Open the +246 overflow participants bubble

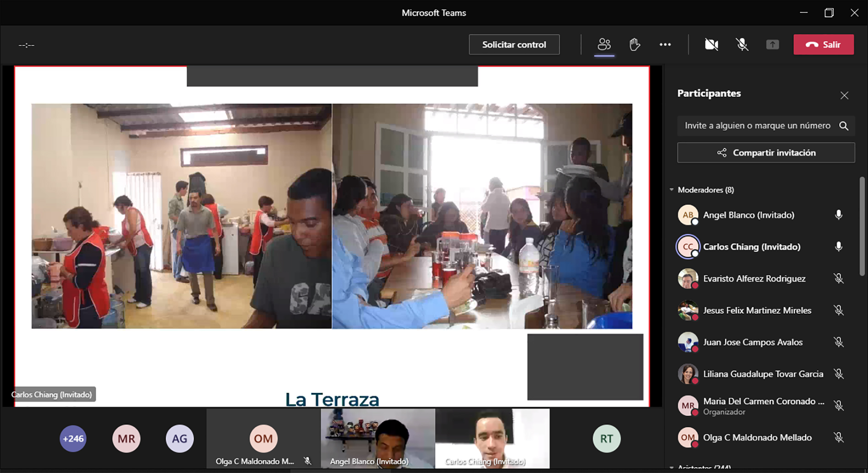coord(73,439)
